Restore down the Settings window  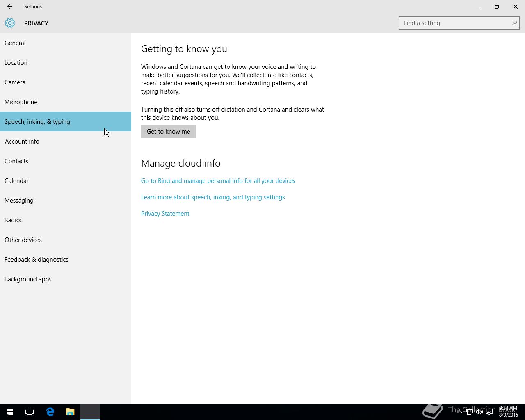tap(497, 7)
